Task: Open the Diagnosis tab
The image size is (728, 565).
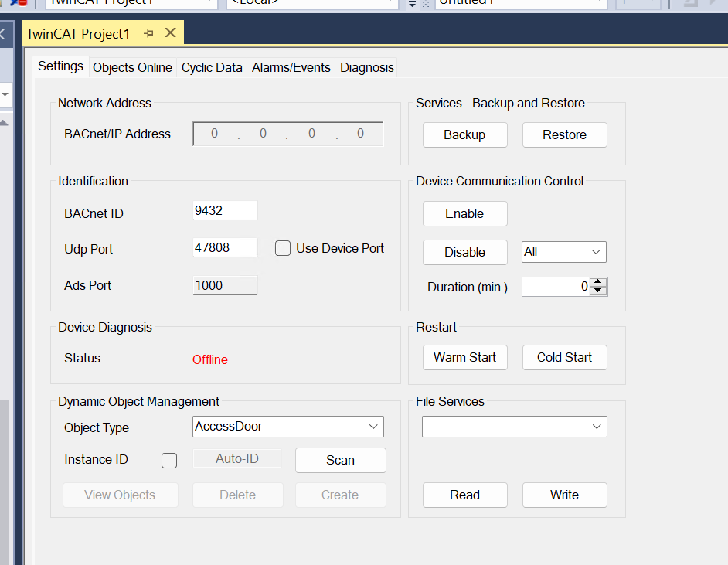Action: 367,68
